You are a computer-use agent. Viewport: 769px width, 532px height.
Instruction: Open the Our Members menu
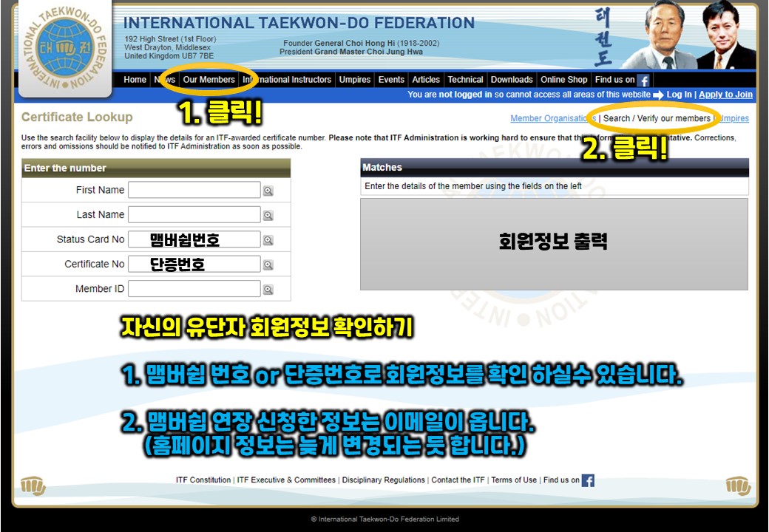tap(209, 79)
